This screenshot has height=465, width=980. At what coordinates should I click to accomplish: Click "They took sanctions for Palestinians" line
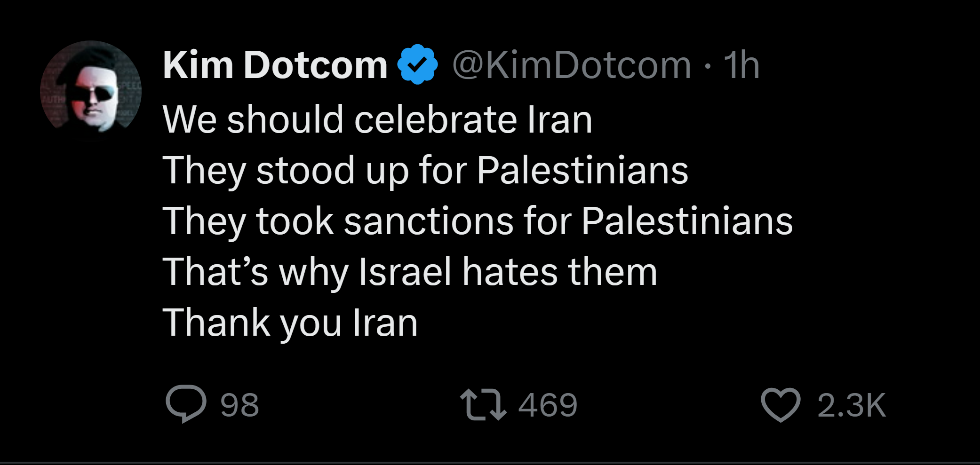(x=478, y=221)
